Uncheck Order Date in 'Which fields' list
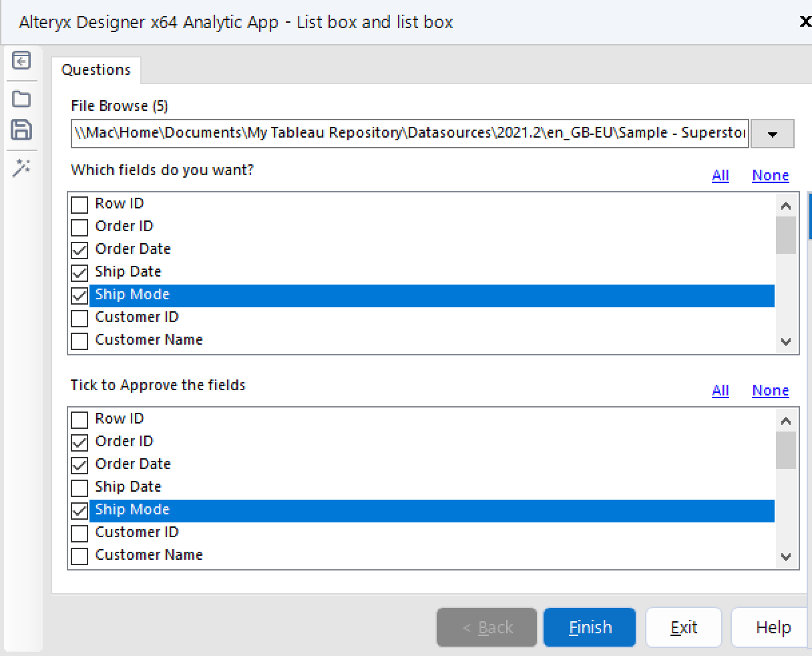 pos(79,250)
